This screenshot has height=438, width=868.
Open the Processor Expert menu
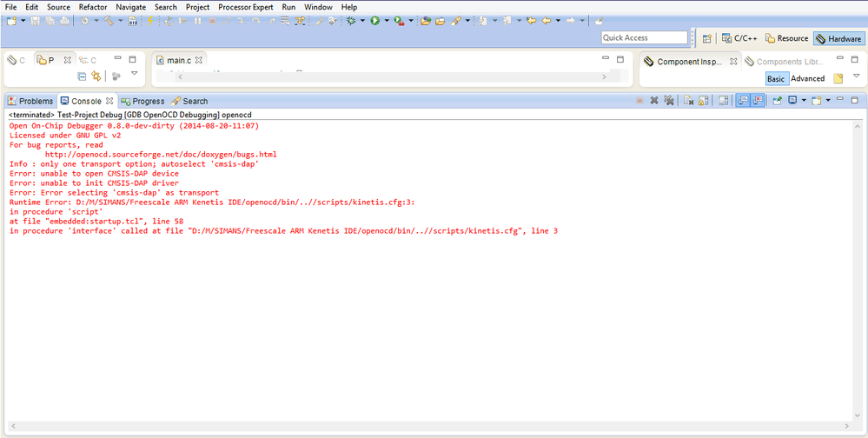coord(246,7)
